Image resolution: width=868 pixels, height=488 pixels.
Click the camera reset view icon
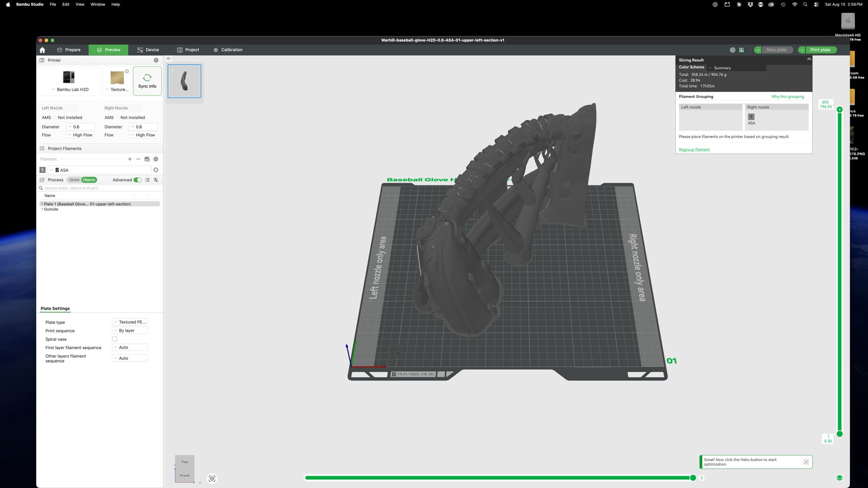212,478
